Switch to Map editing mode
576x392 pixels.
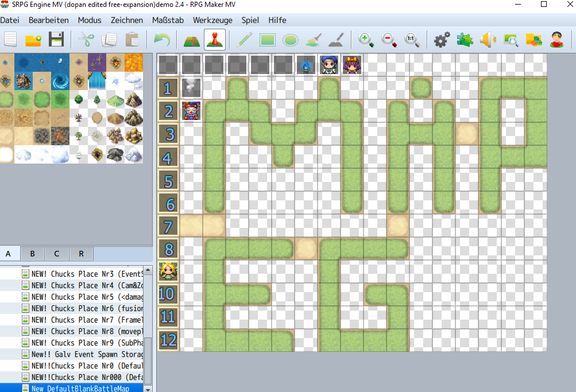(192, 39)
